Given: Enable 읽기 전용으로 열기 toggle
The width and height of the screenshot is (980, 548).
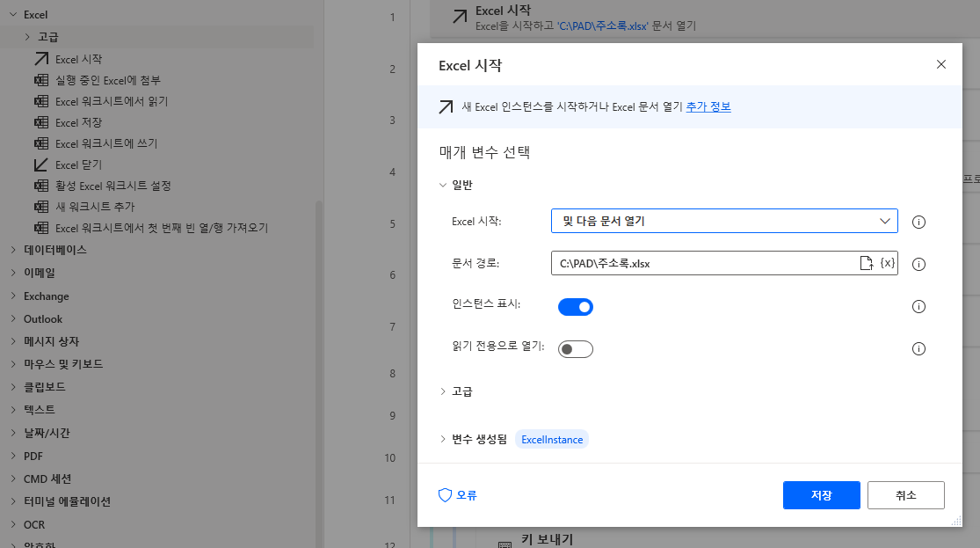Looking at the screenshot, I should tap(576, 349).
